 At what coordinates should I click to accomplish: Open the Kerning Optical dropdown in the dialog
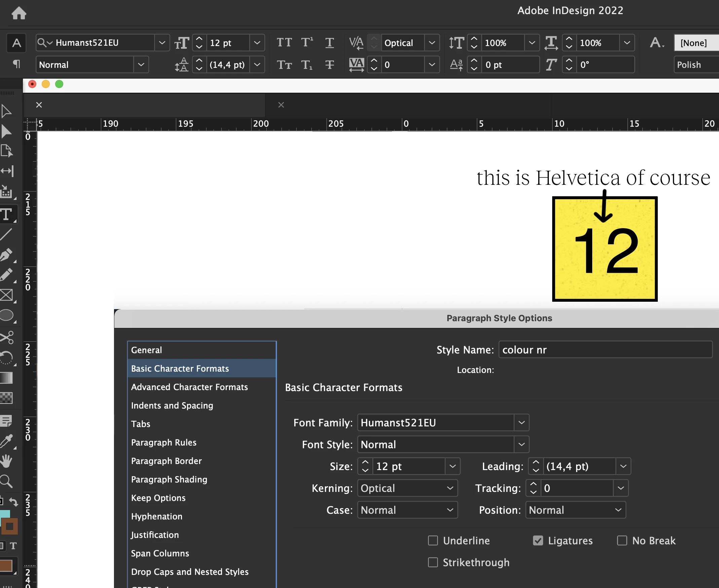450,488
